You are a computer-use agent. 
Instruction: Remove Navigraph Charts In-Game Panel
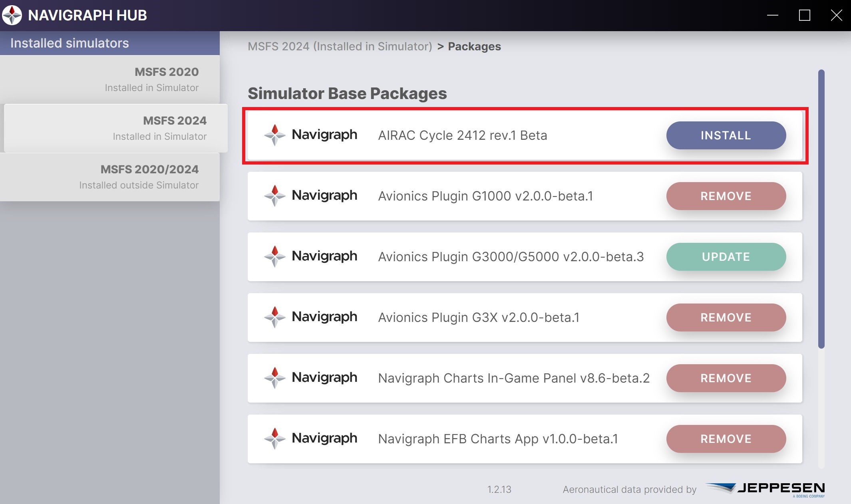tap(726, 378)
